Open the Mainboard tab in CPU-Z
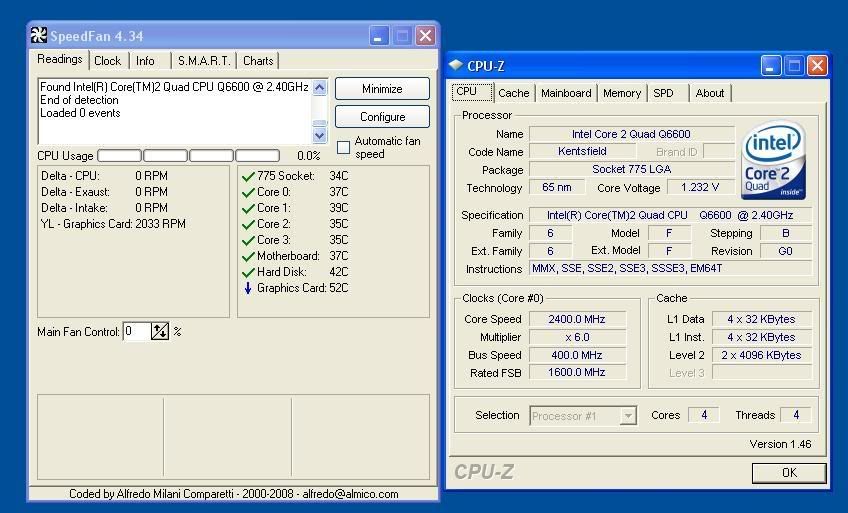This screenshot has width=848, height=513. pyautogui.click(x=566, y=93)
